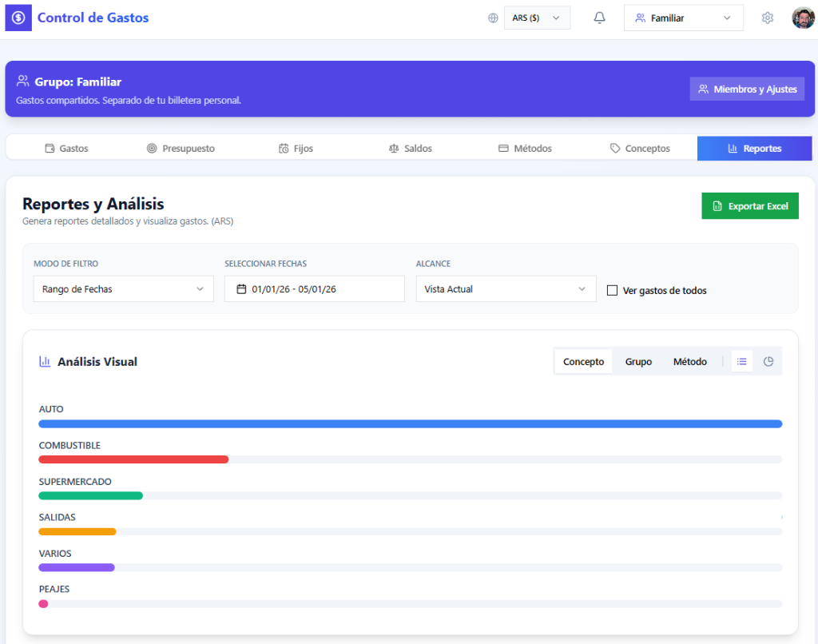
Task: Switch to the Presupuesto tab
Action: [x=181, y=149]
